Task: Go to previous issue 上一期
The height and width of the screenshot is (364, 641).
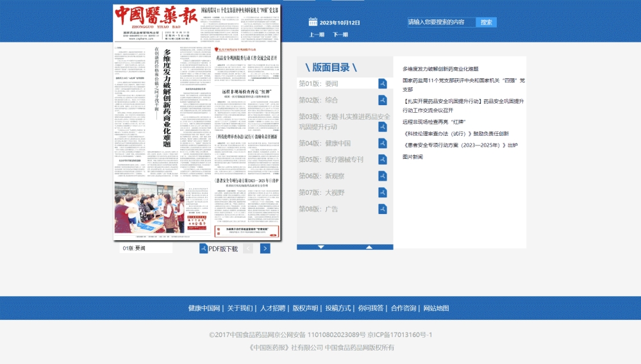Action: pos(317,35)
